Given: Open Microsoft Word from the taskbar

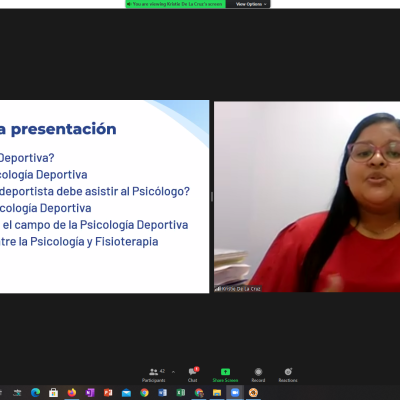Looking at the screenshot, I should pos(163,393).
